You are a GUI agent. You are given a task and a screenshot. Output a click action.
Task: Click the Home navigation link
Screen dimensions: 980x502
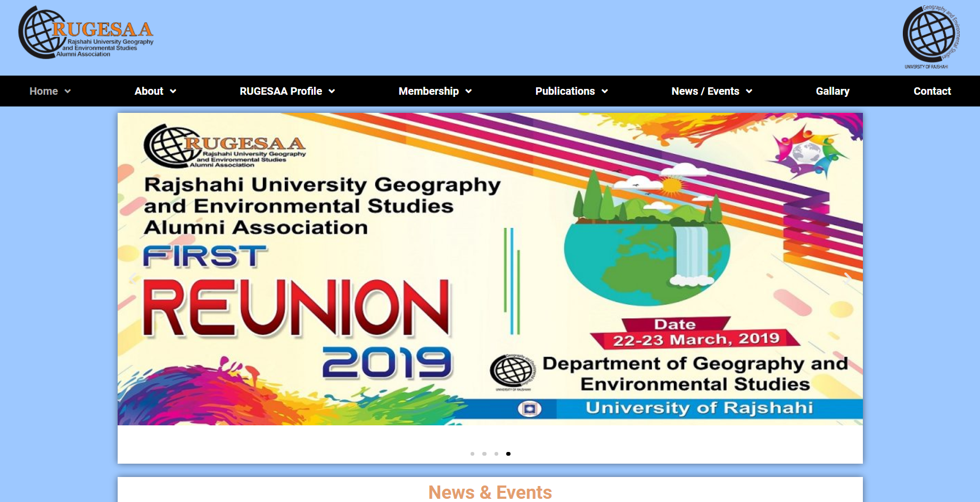[44, 91]
